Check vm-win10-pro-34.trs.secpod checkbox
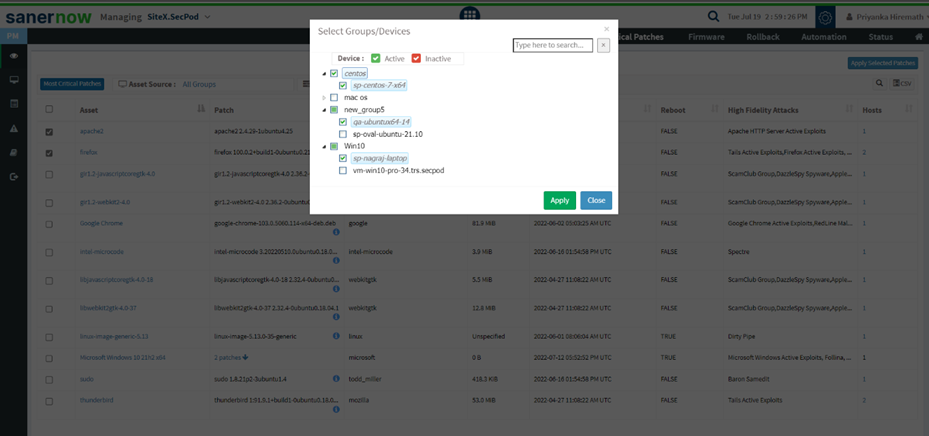929x436 pixels. click(x=343, y=170)
